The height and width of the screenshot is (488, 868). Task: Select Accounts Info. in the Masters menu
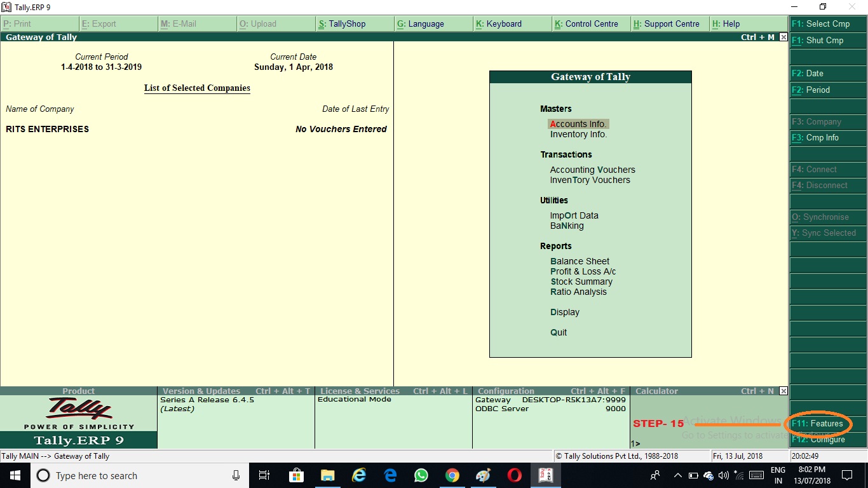pyautogui.click(x=578, y=124)
